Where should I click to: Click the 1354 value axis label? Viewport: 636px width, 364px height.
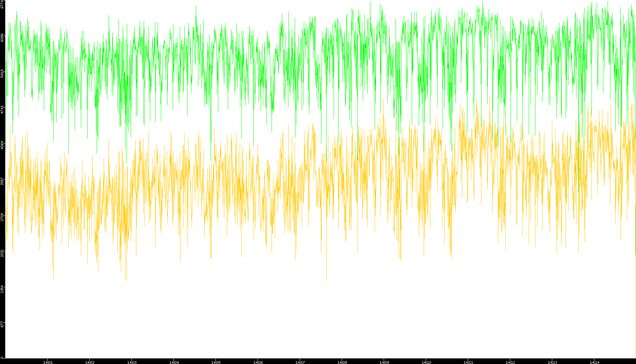coord(2,289)
